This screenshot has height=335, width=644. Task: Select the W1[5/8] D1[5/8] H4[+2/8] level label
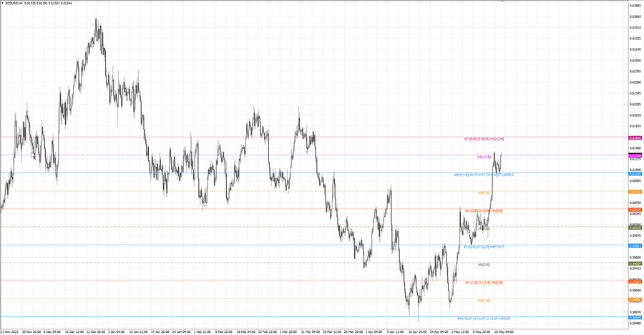(x=484, y=139)
